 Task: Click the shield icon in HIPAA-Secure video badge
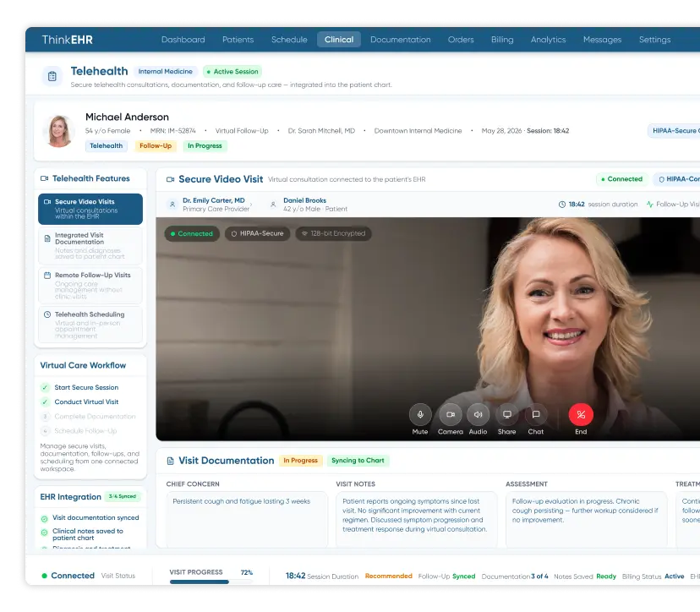[x=234, y=233]
